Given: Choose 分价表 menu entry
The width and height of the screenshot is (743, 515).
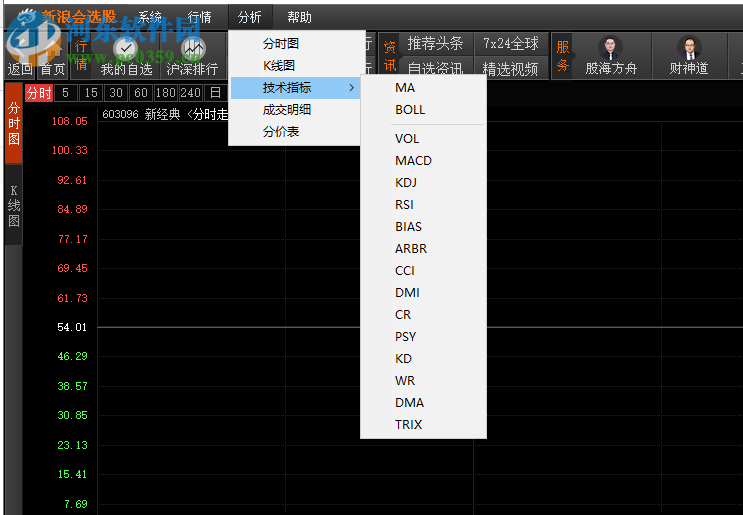Looking at the screenshot, I should pyautogui.click(x=296, y=131).
